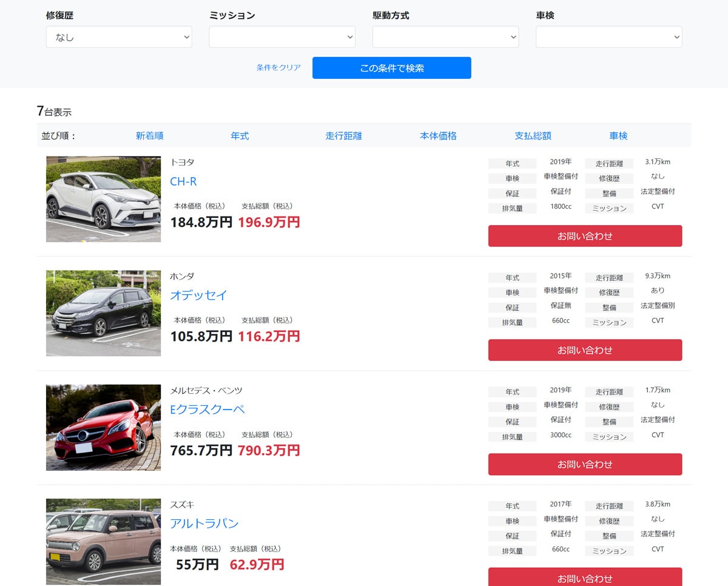Image resolution: width=728 pixels, height=586 pixels.
Task: Click the あり repair history value
Action: [x=658, y=291]
